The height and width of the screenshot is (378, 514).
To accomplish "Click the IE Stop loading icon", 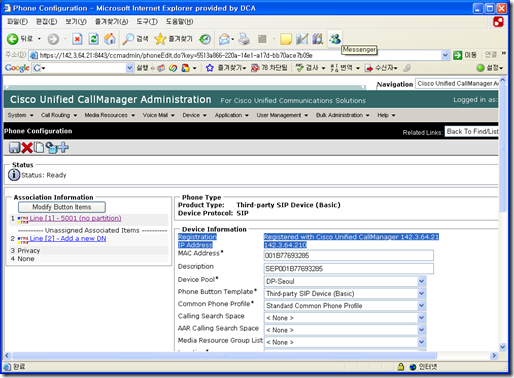I will pyautogui.click(x=77, y=39).
